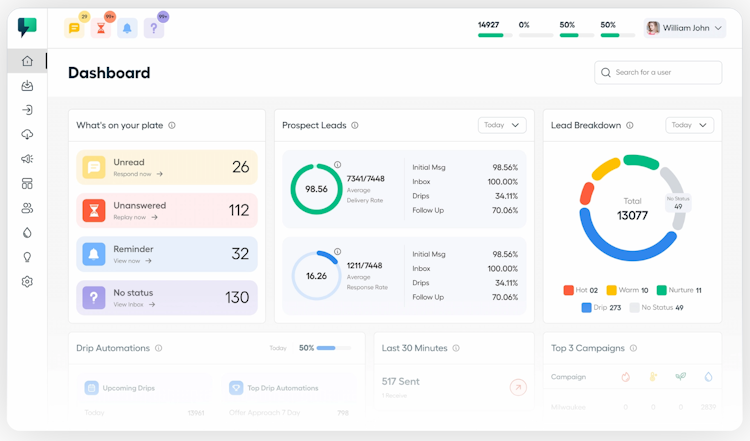Click the Replay now link
The height and width of the screenshot is (441, 750).
click(135, 217)
